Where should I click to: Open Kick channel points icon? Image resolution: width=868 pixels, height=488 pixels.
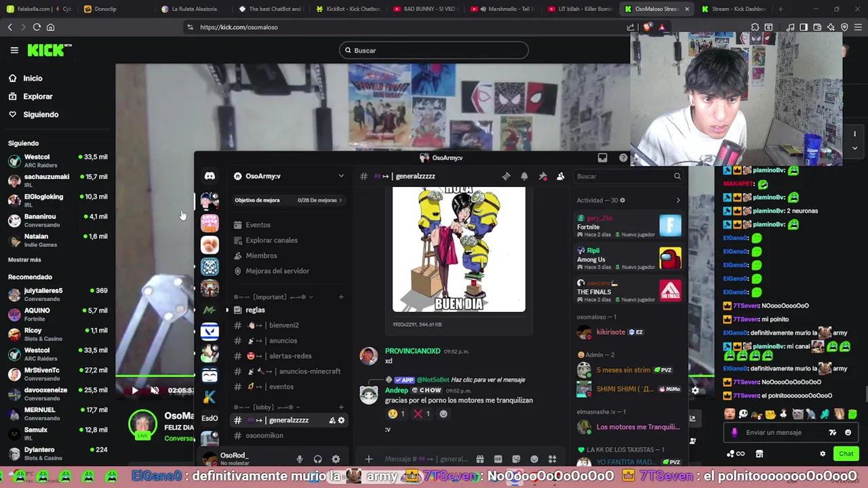pyautogui.click(x=736, y=454)
